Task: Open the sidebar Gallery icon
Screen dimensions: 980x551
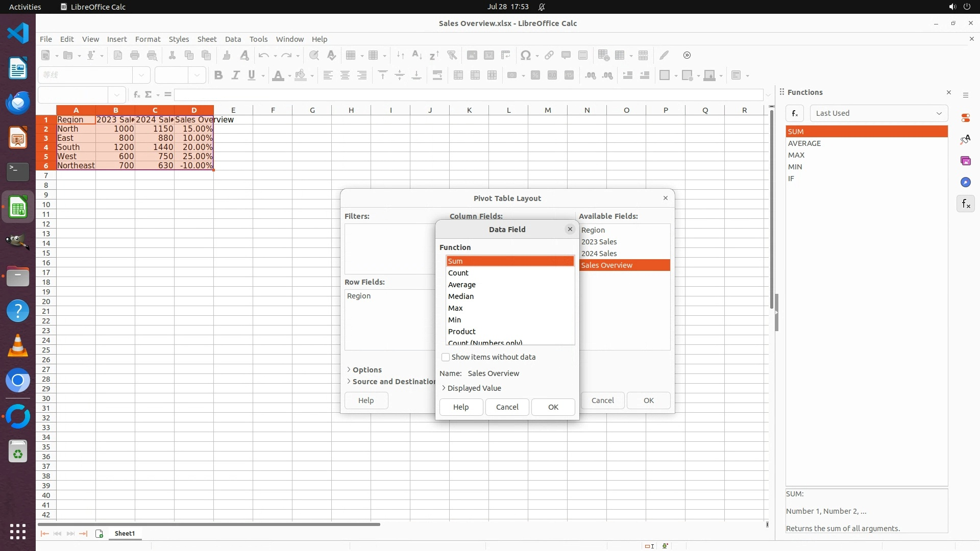Action: pos(965,161)
